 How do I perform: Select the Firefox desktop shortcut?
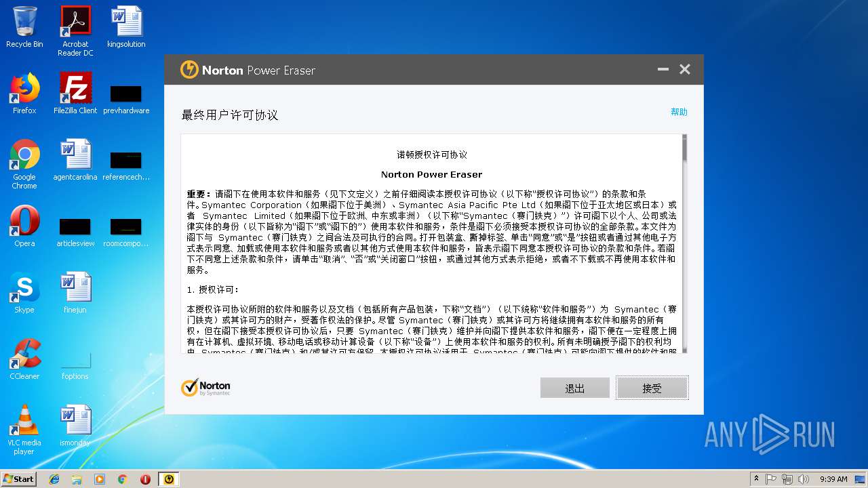coord(24,94)
